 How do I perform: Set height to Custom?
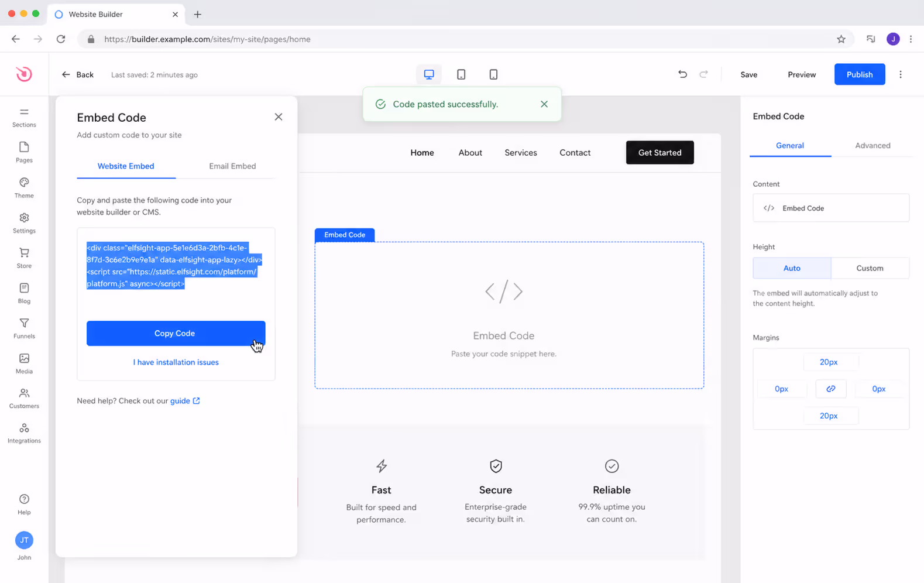click(870, 268)
